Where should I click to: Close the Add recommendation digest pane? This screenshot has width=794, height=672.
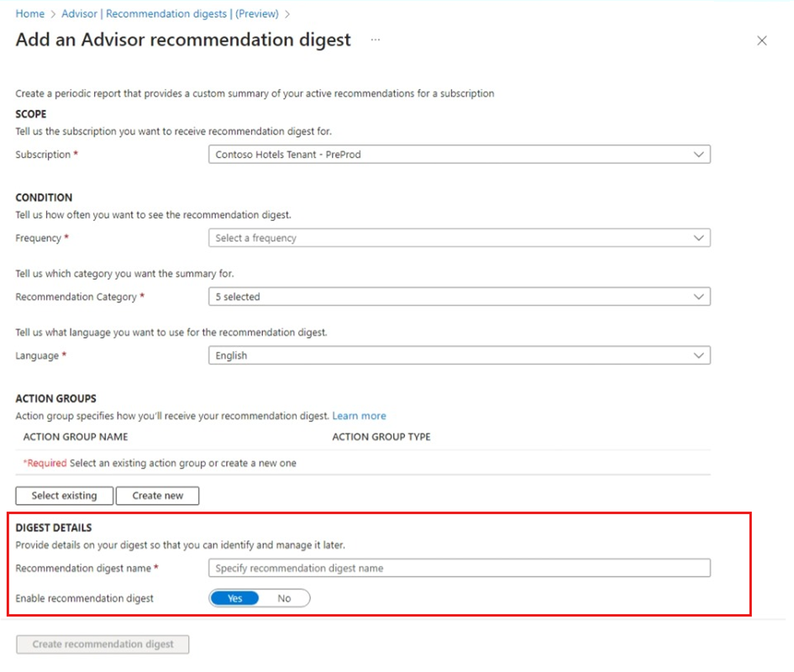762,39
